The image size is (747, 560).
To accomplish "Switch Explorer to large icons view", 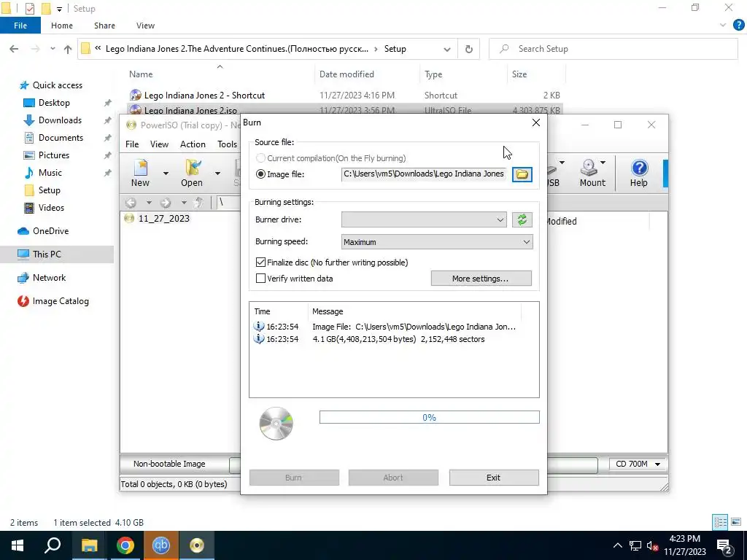I will coord(736,522).
